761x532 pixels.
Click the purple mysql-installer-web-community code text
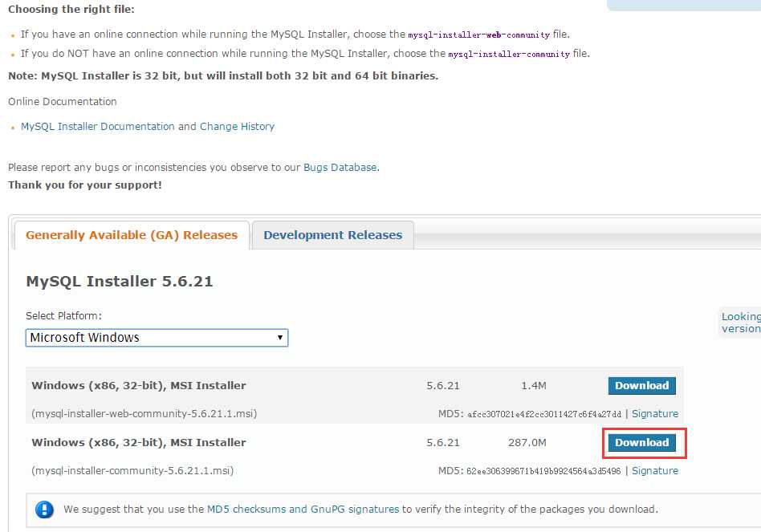click(479, 35)
